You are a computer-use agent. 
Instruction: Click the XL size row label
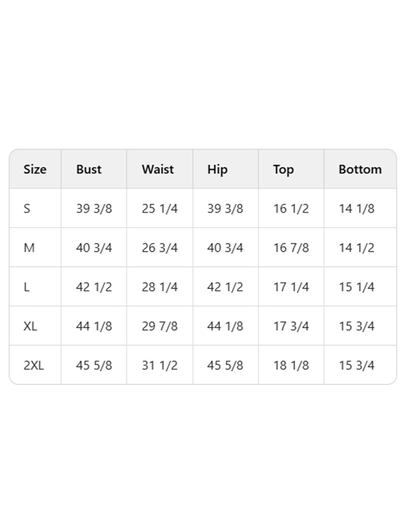(x=30, y=326)
